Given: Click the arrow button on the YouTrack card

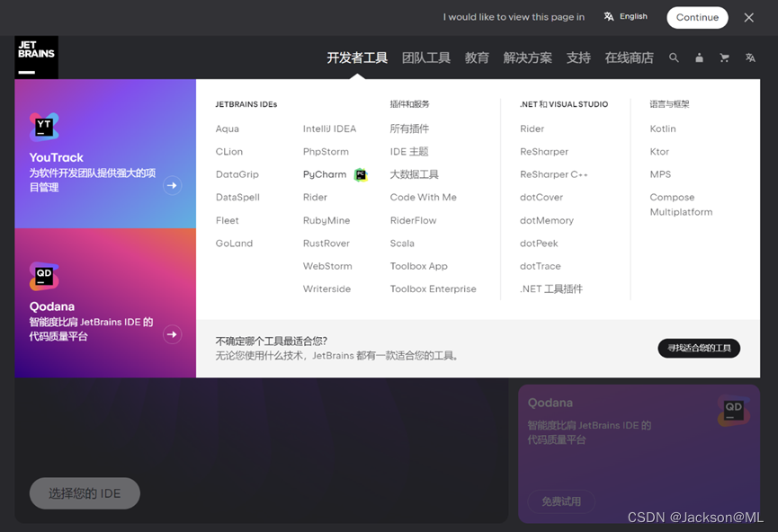Looking at the screenshot, I should click(x=171, y=186).
